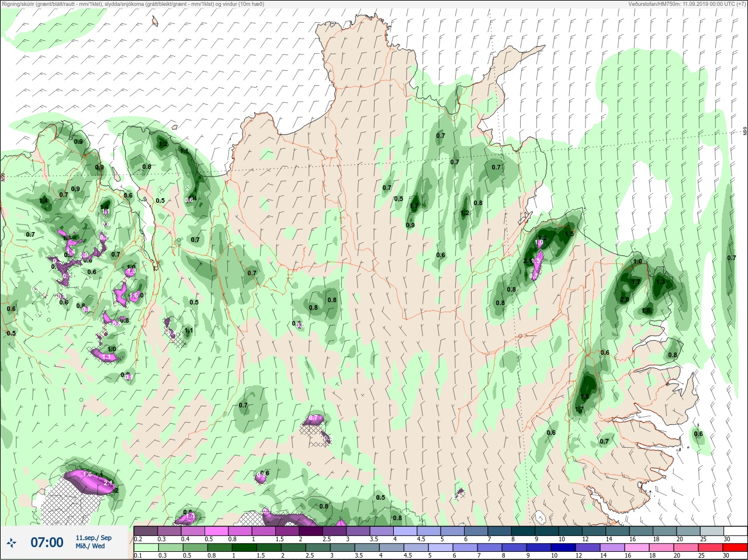Click the compass star icon beside 07:00

pos(11,543)
